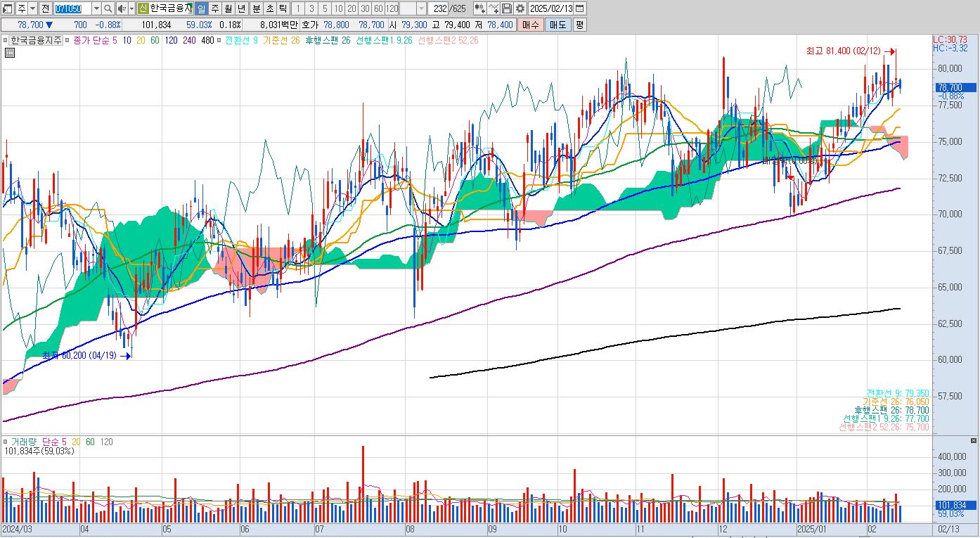
Task: Click the stock search magnifier icon
Action: [x=108, y=8]
